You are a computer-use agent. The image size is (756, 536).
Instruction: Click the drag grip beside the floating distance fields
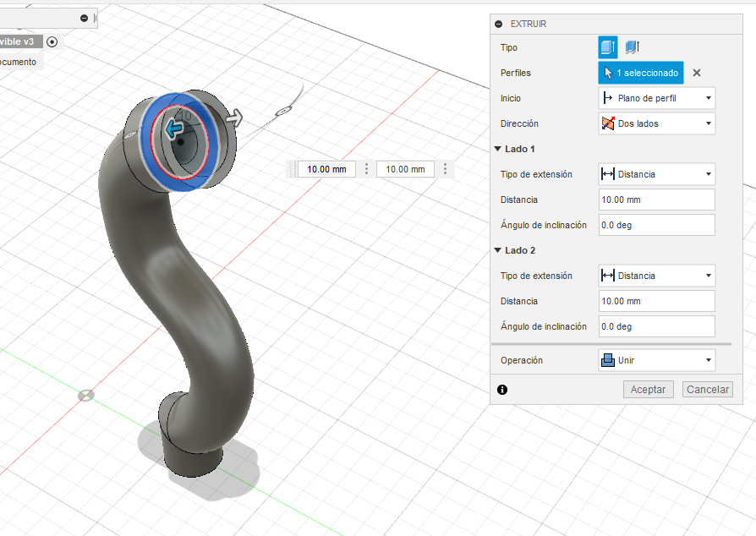291,169
